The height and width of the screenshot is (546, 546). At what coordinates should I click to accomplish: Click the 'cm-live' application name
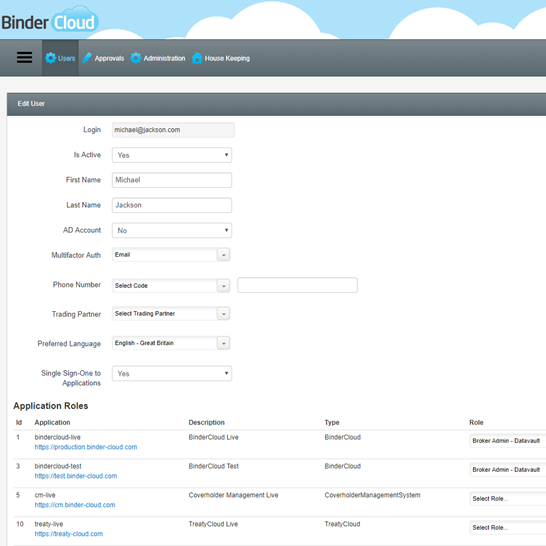point(45,495)
